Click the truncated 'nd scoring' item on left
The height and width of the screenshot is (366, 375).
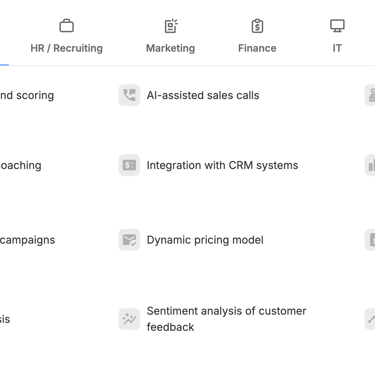point(27,95)
